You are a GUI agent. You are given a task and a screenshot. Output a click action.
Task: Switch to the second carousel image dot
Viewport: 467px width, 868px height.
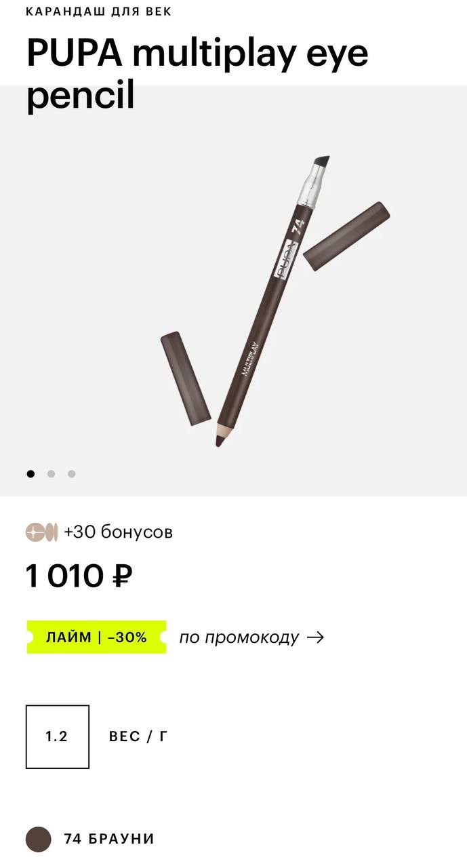point(51,474)
